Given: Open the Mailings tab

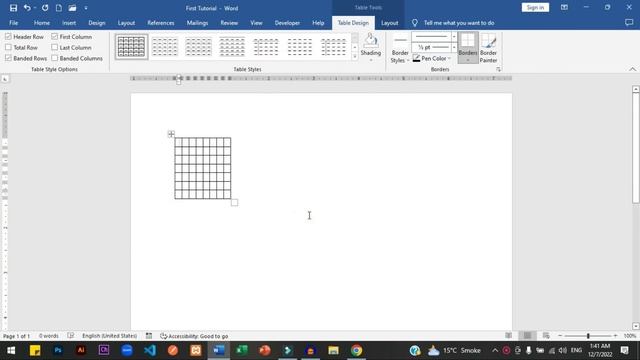Looking at the screenshot, I should (x=197, y=23).
